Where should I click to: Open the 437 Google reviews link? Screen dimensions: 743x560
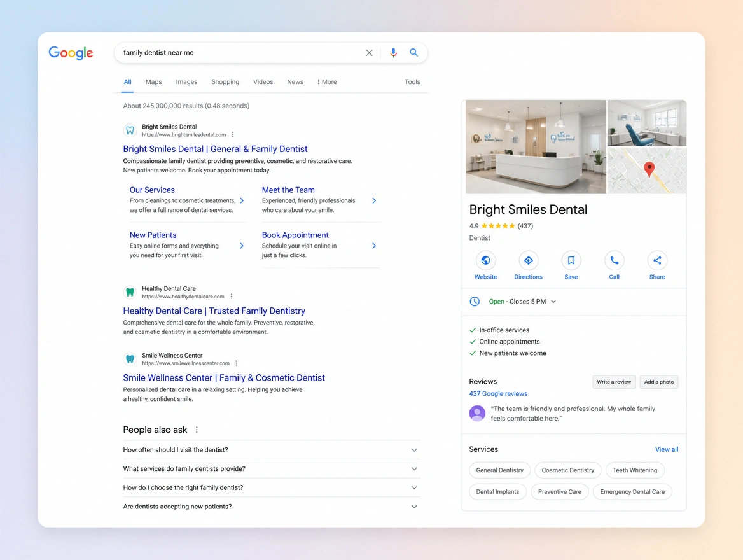[x=498, y=393]
